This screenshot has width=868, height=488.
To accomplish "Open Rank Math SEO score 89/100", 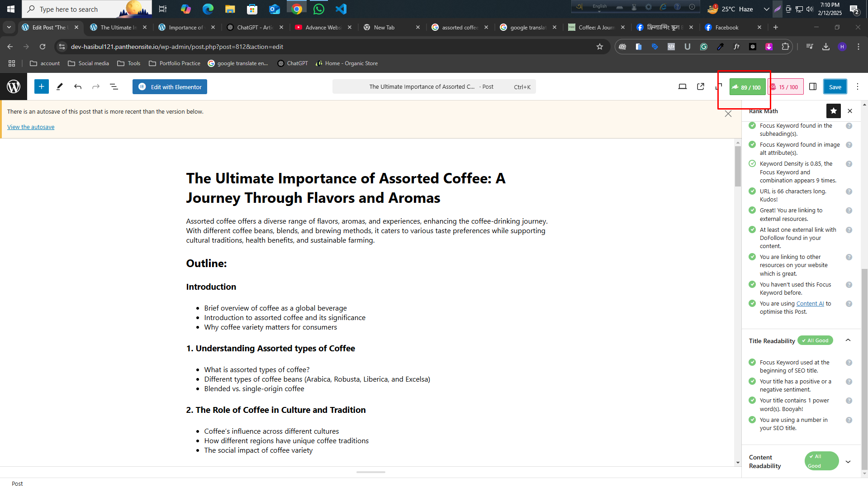I will (747, 87).
